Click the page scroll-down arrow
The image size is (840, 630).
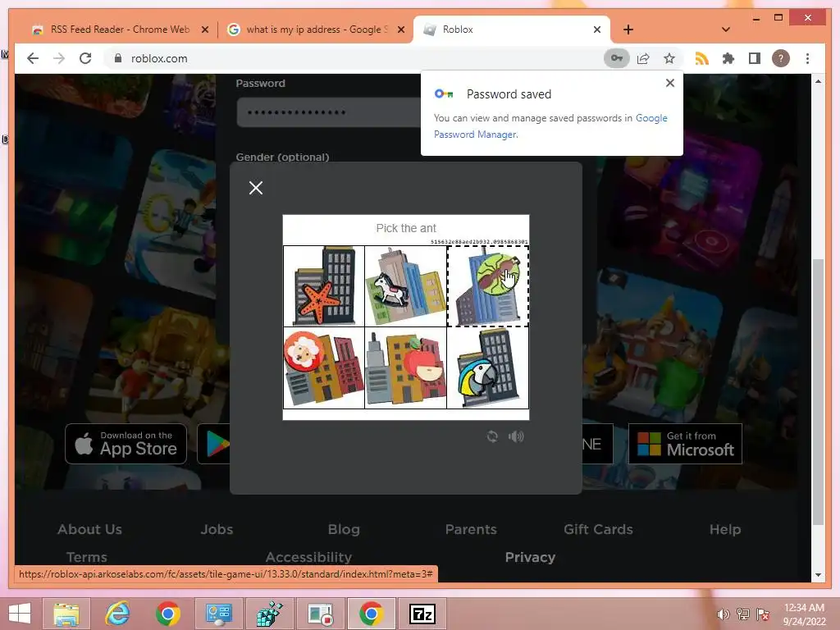(818, 575)
